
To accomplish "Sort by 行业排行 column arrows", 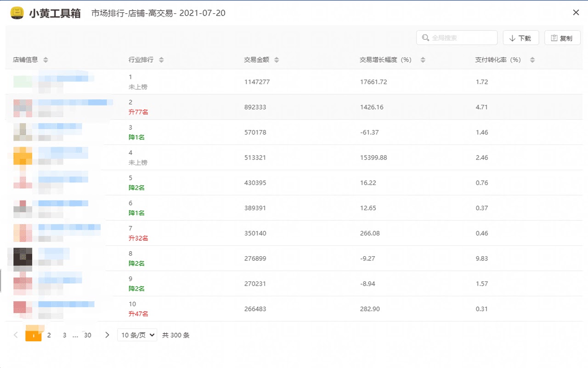I will point(161,60).
